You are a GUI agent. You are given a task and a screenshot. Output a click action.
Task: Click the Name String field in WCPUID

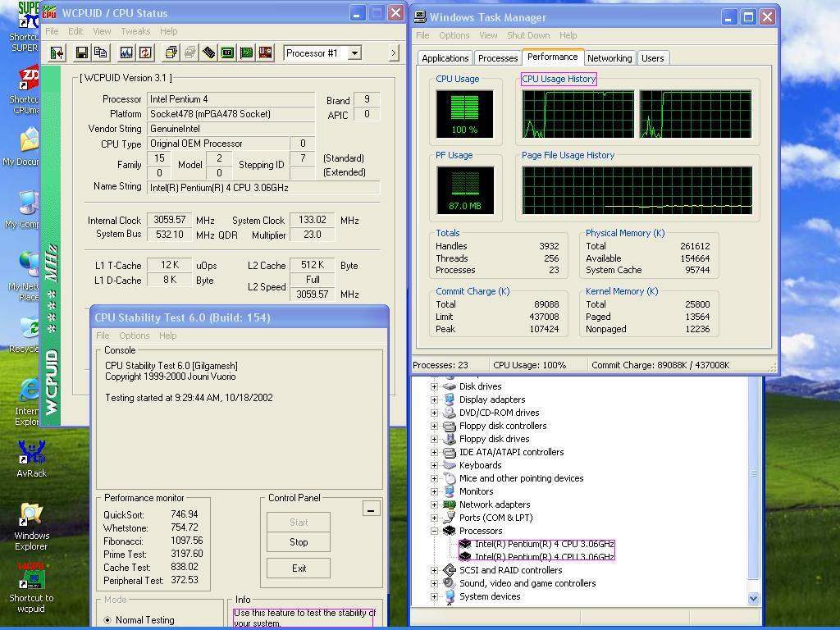263,188
